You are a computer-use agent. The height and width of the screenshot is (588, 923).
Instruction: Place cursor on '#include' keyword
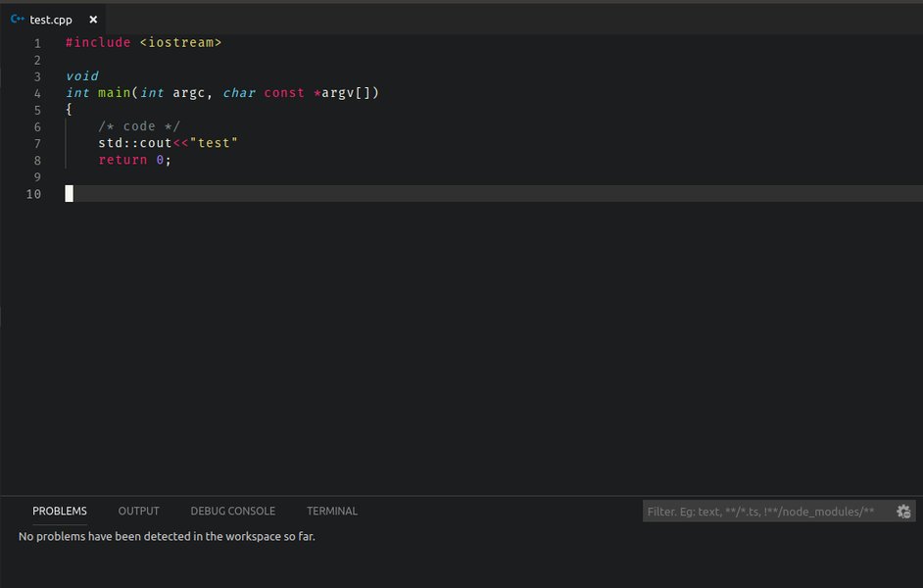click(x=98, y=42)
